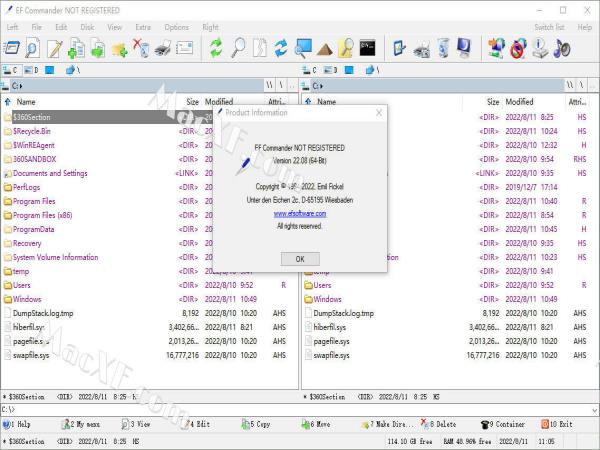
Task: Select Windows folder in right panel
Action: (x=327, y=299)
